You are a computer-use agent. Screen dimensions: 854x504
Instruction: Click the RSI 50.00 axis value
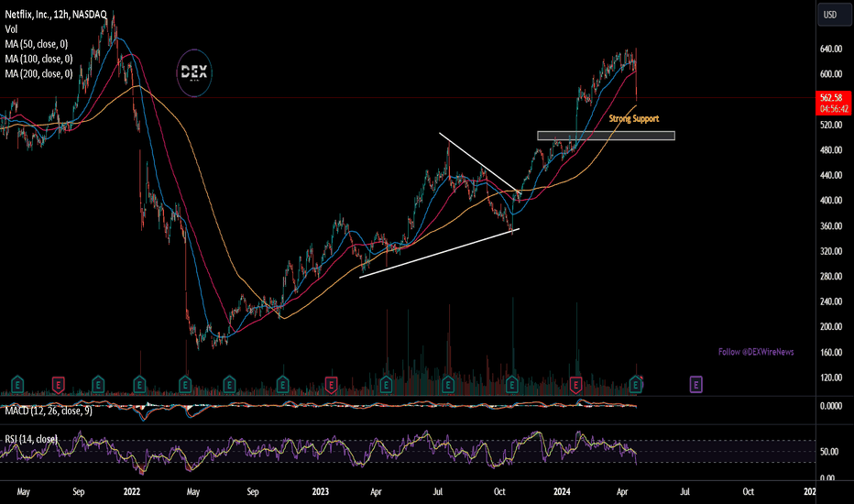829,452
